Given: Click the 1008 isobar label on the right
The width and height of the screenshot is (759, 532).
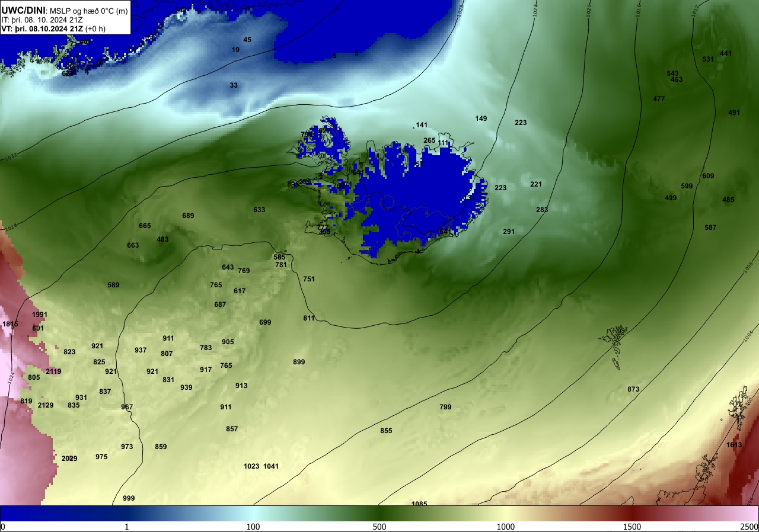Looking at the screenshot, I should tap(748, 268).
